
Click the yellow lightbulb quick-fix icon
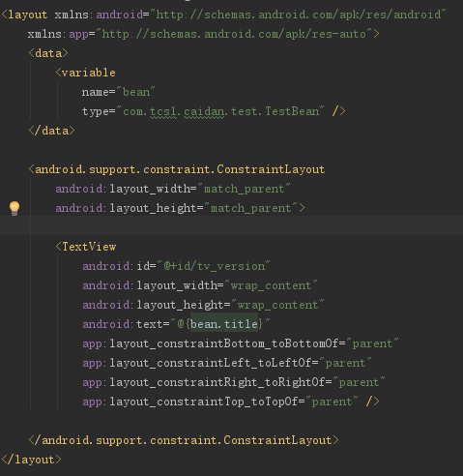tap(14, 208)
